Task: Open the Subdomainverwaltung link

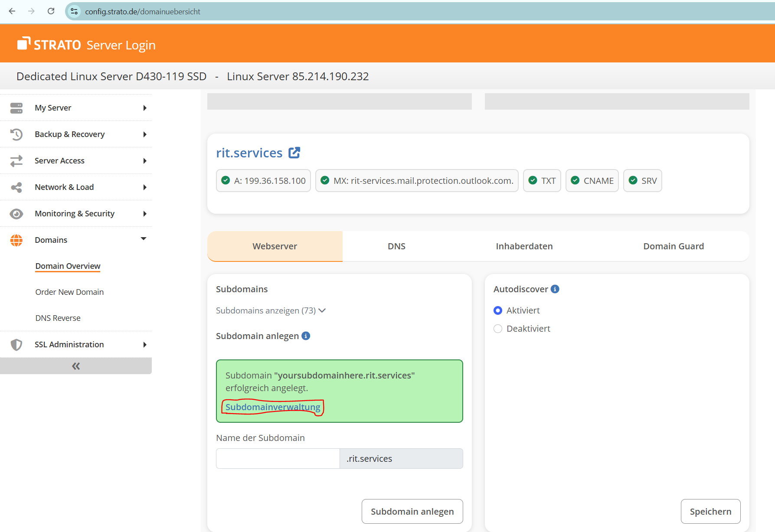Action: pyautogui.click(x=273, y=407)
